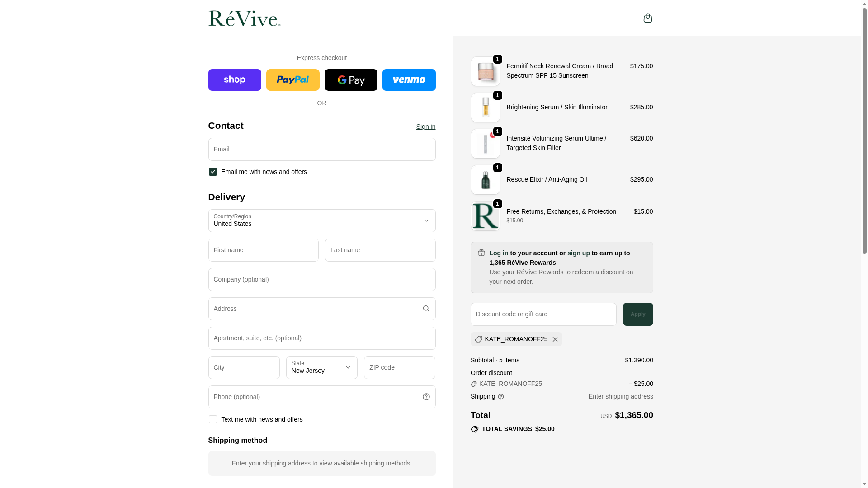Remove KATE_ROMANOFF25 discount code

point(555,339)
